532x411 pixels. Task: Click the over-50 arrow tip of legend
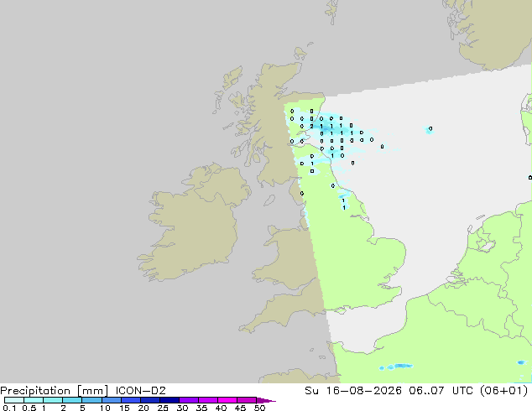tap(266, 400)
